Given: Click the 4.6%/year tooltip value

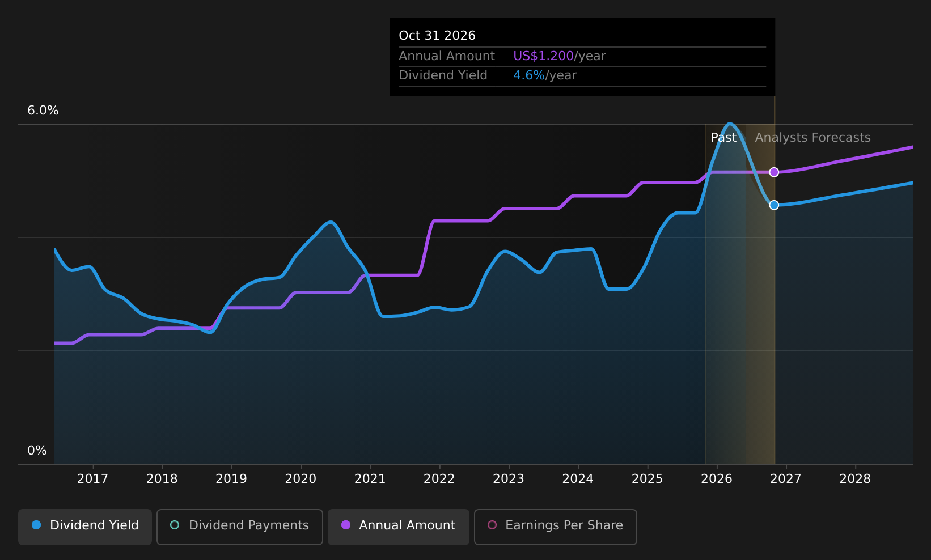Looking at the screenshot, I should pos(545,75).
